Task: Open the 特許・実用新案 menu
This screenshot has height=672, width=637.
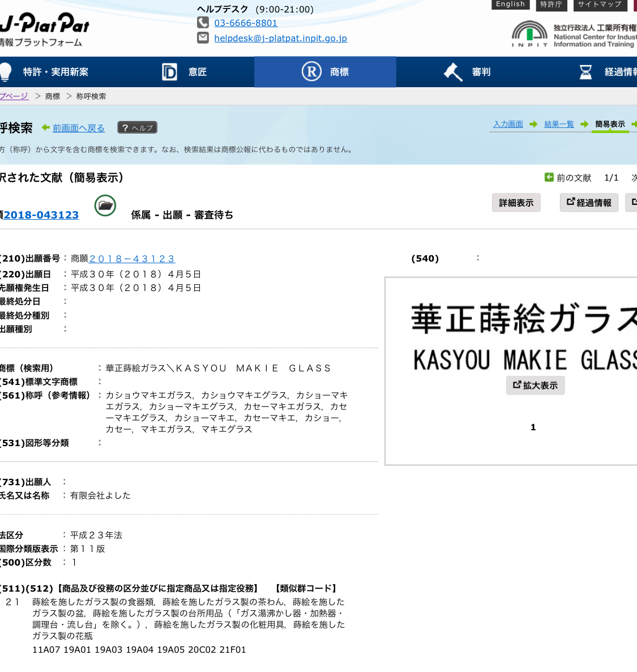Action: (x=55, y=72)
